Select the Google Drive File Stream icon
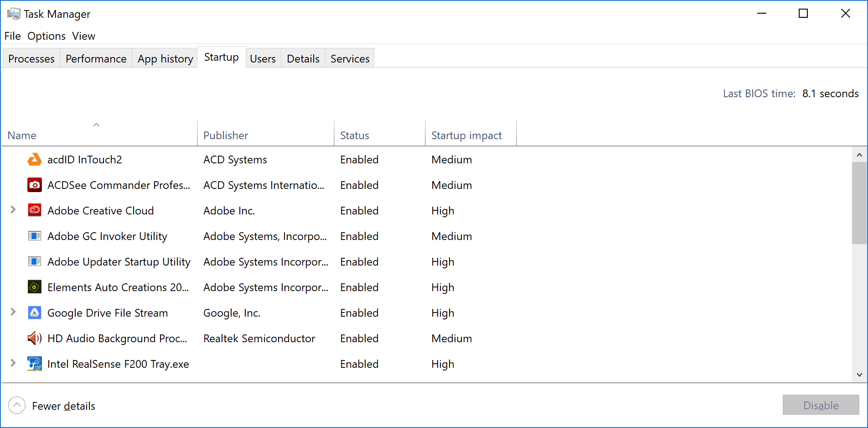868x428 pixels. 35,313
